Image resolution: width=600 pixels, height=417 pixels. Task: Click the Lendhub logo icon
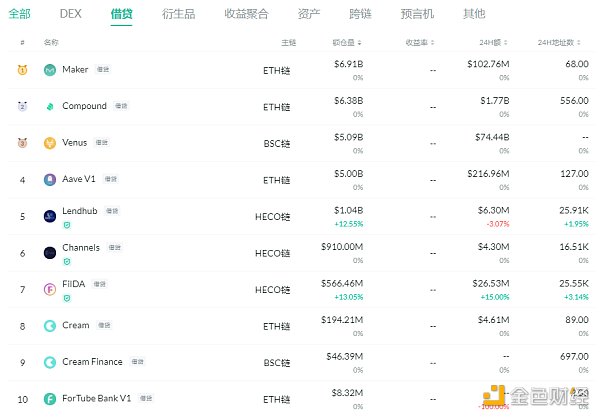pos(50,216)
